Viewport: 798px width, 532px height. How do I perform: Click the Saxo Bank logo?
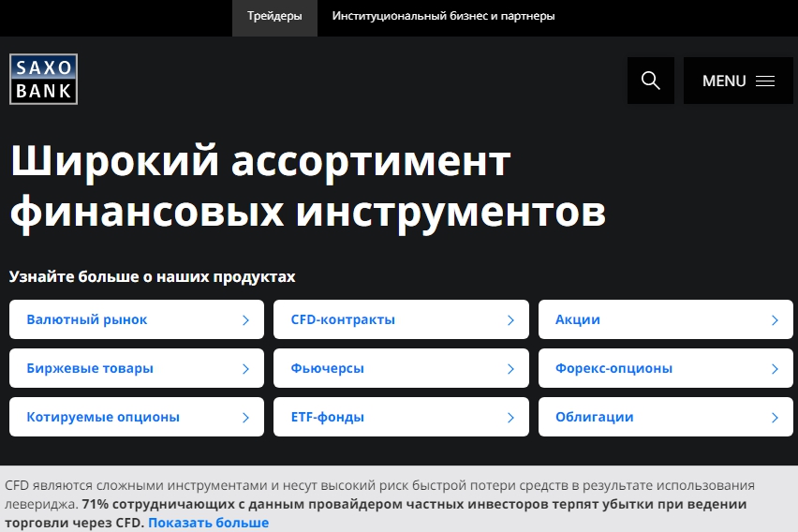point(43,80)
